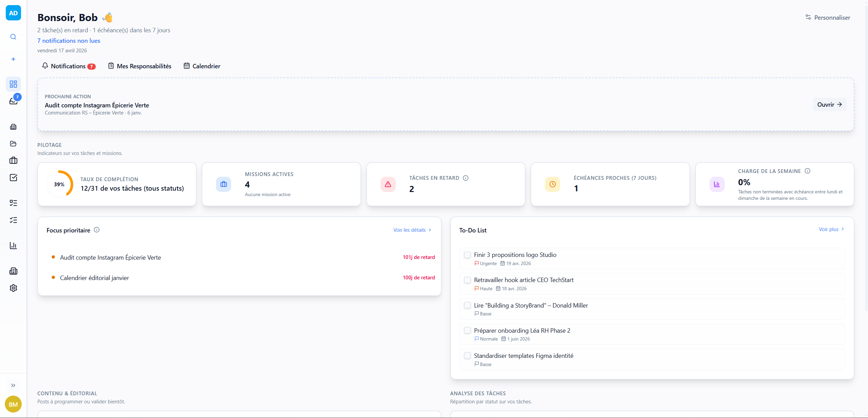Expand Voir les détails in Focus prioritaire
Screen dimensions: 868x418
(412, 230)
